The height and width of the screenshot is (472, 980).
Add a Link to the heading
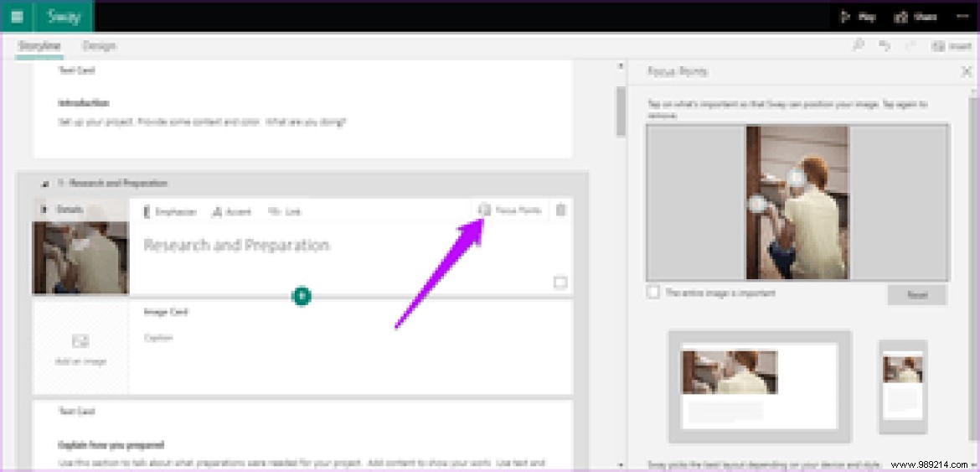click(285, 212)
